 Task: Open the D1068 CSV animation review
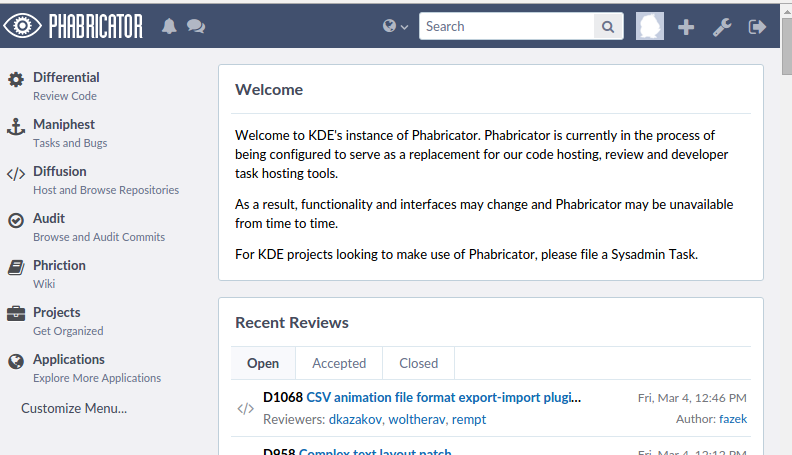tap(443, 397)
